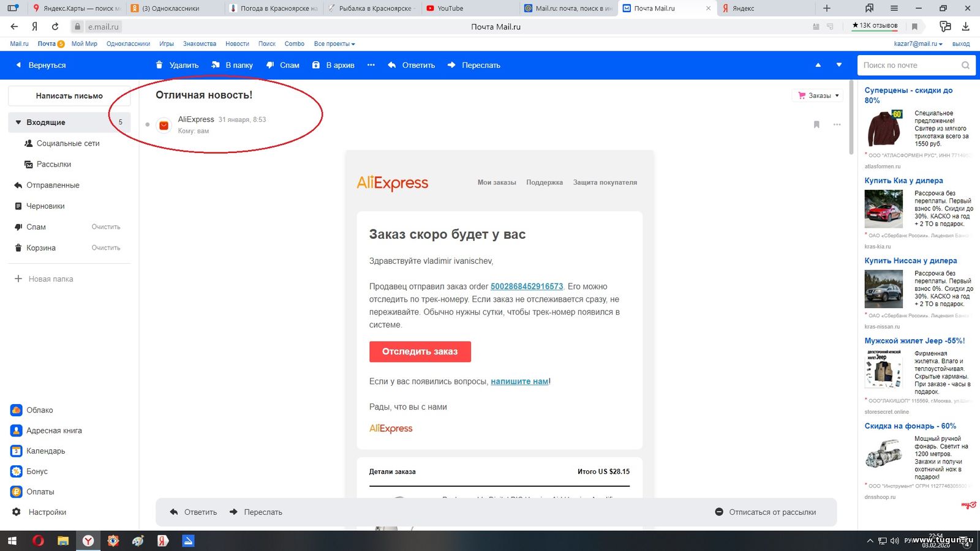Click 'Ответить' in bottom bar

click(x=194, y=512)
